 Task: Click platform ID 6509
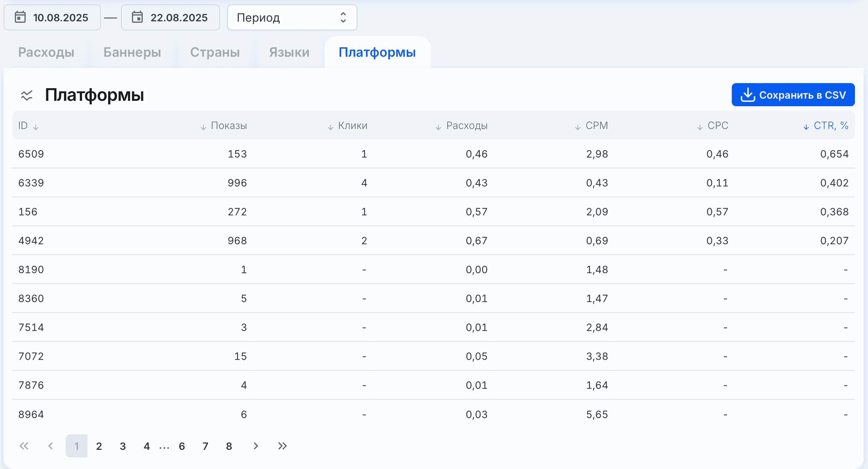pyautogui.click(x=31, y=154)
